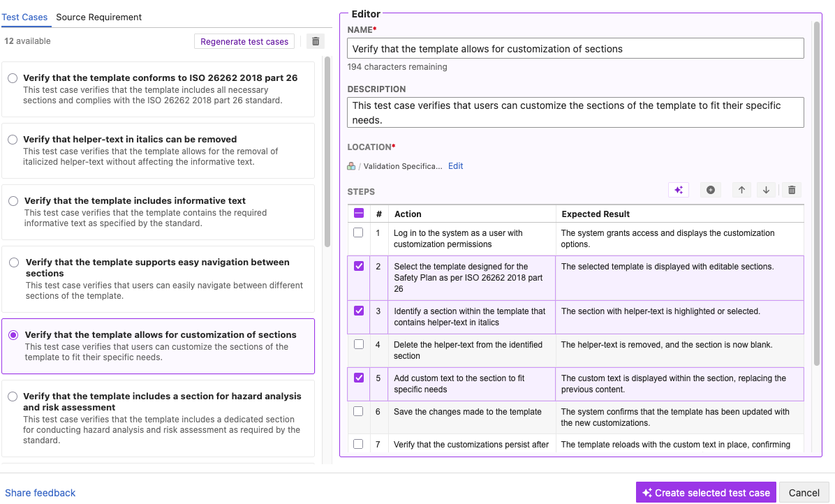The height and width of the screenshot is (504, 835).
Task: Check the step 4 checkbox
Action: coord(359,344)
